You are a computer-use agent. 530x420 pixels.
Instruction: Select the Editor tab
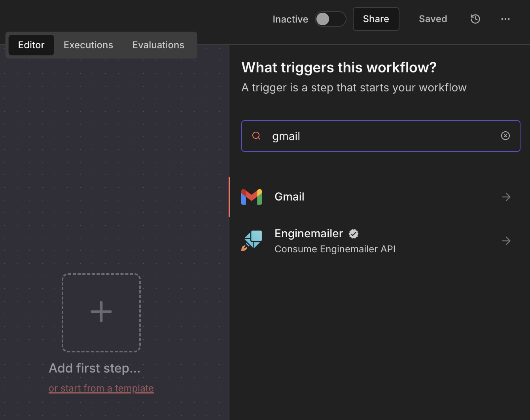point(31,45)
